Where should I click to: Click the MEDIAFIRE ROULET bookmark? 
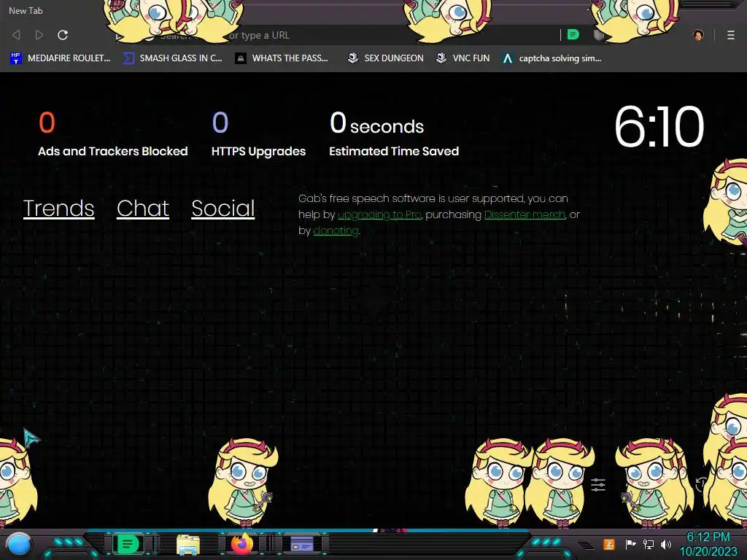(x=60, y=58)
